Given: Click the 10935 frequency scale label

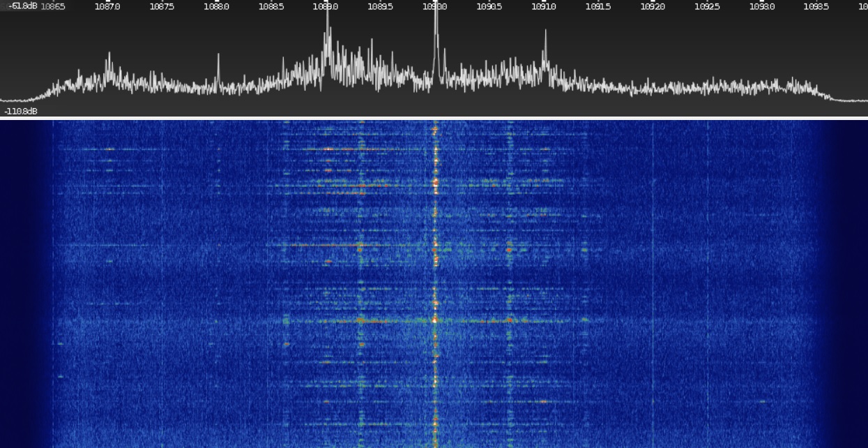Looking at the screenshot, I should click(816, 6).
